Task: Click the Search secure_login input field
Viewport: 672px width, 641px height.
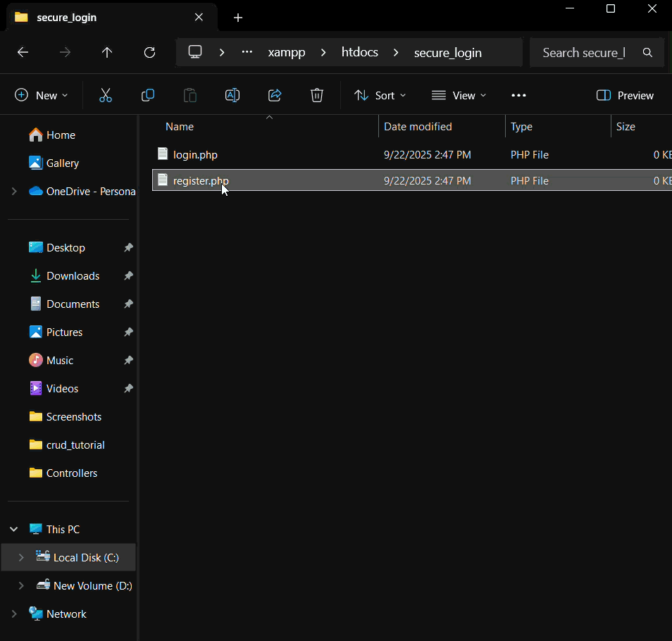Action: click(583, 53)
